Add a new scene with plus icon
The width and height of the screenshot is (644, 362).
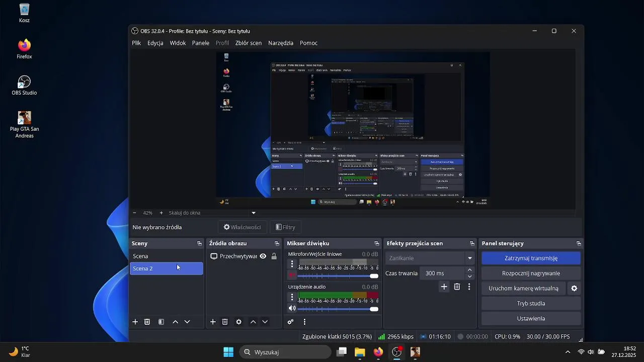(135, 322)
